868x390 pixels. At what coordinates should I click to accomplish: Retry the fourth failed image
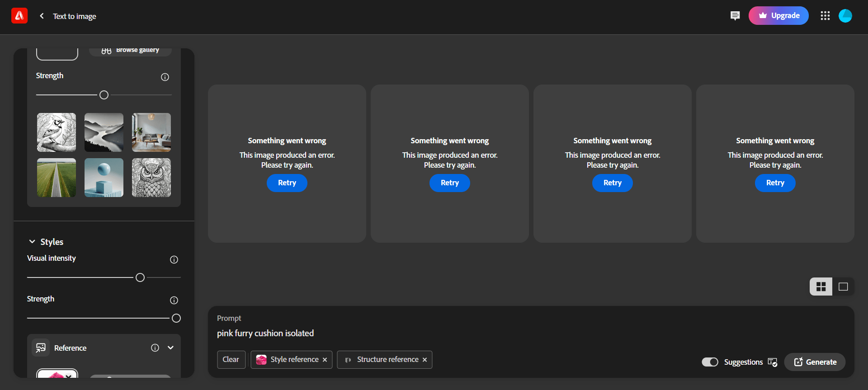775,183
